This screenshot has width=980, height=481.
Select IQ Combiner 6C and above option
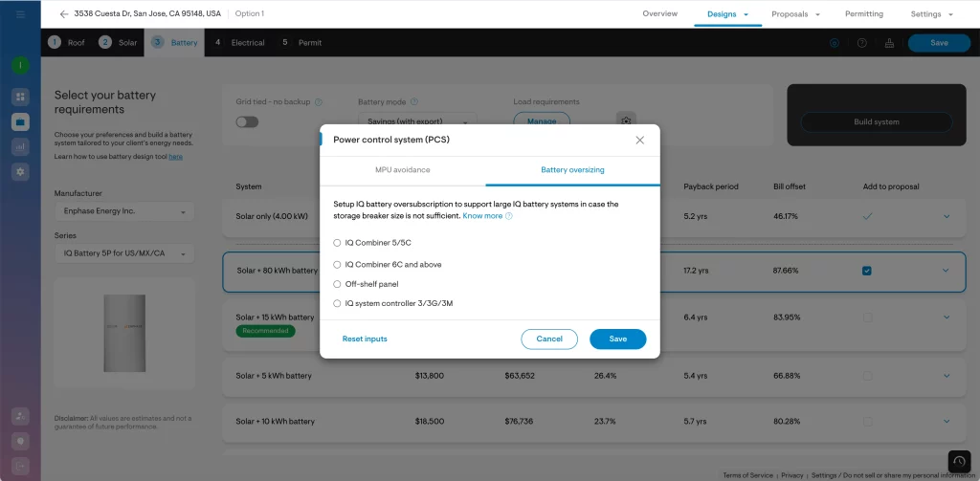(337, 264)
